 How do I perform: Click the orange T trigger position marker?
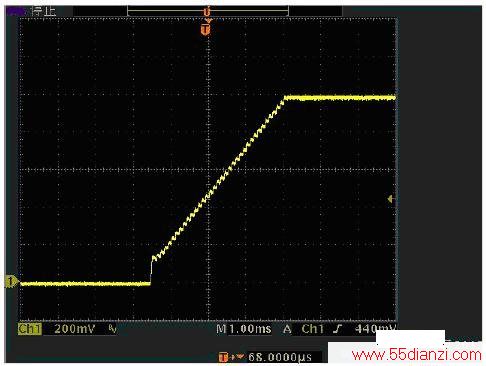pyautogui.click(x=206, y=29)
